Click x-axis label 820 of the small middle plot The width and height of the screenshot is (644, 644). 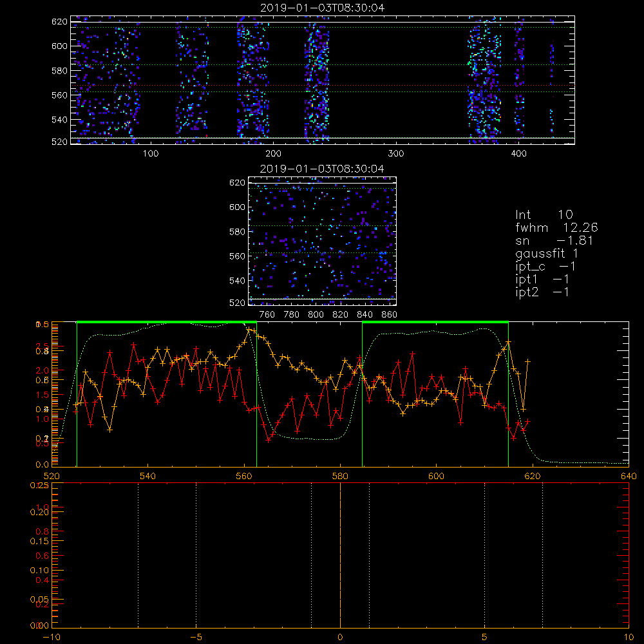341,315
